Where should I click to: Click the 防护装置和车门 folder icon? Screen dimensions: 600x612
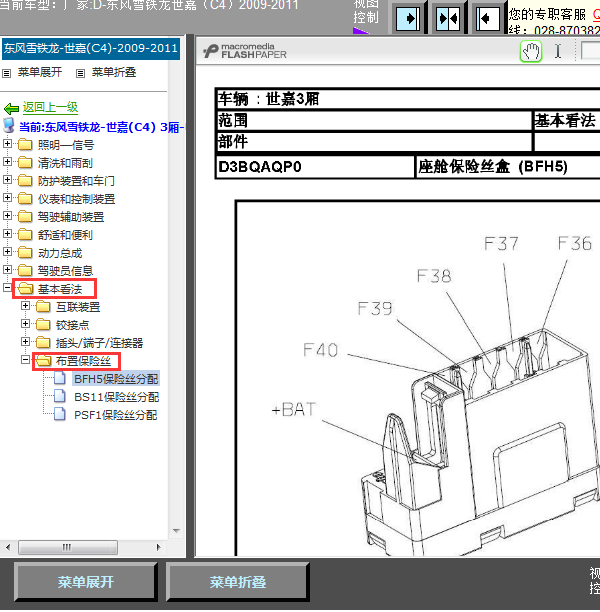(x=25, y=181)
